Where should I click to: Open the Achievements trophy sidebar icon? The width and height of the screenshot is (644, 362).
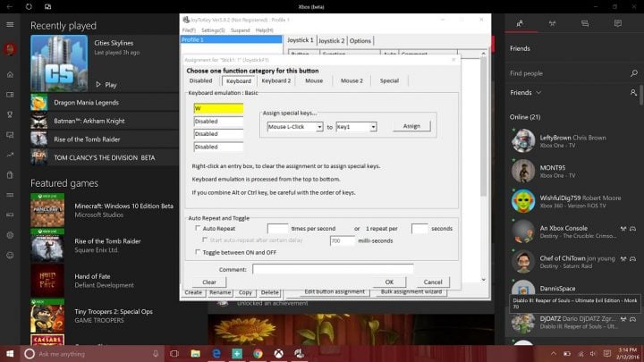[x=10, y=114]
